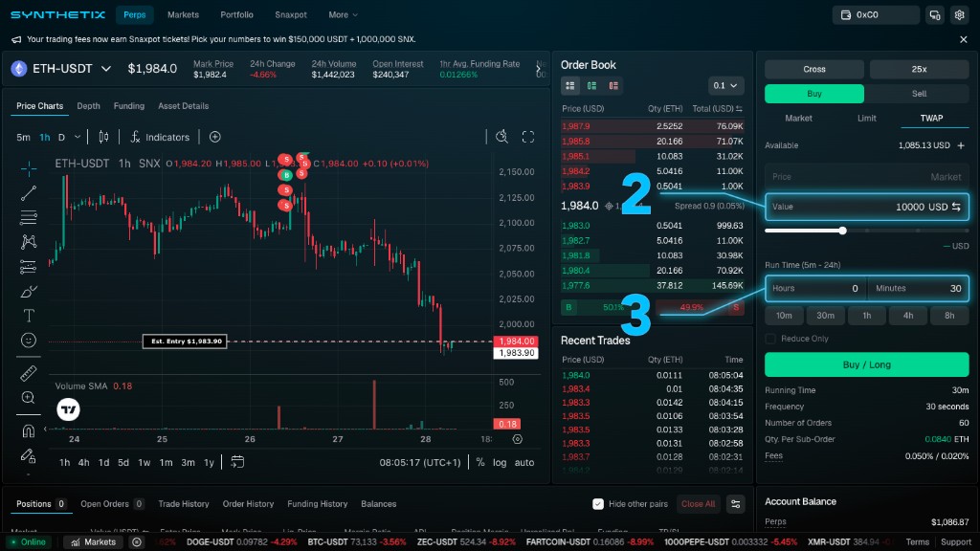
Task: Click the Close All positions button
Action: pos(698,504)
